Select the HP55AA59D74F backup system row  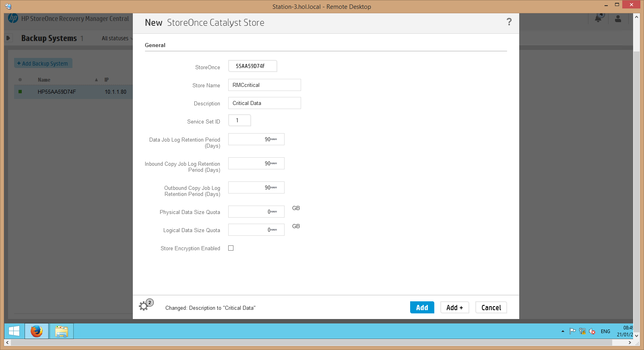coord(73,92)
